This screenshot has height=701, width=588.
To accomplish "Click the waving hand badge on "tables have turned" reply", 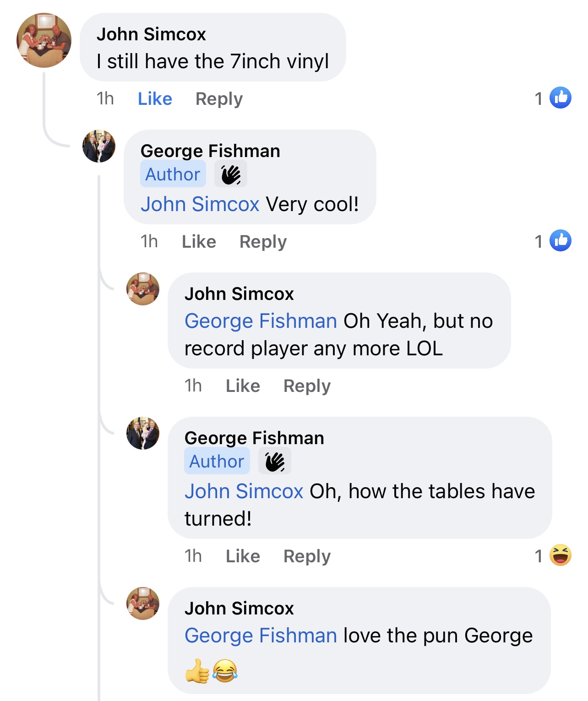I will [x=275, y=462].
